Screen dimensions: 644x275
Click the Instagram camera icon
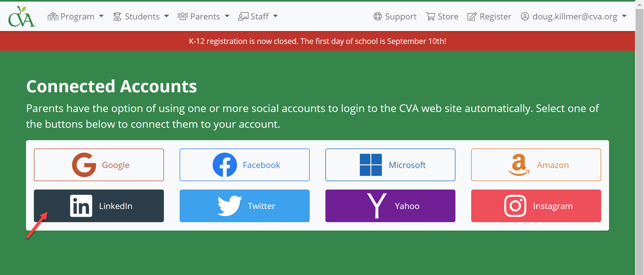point(515,206)
